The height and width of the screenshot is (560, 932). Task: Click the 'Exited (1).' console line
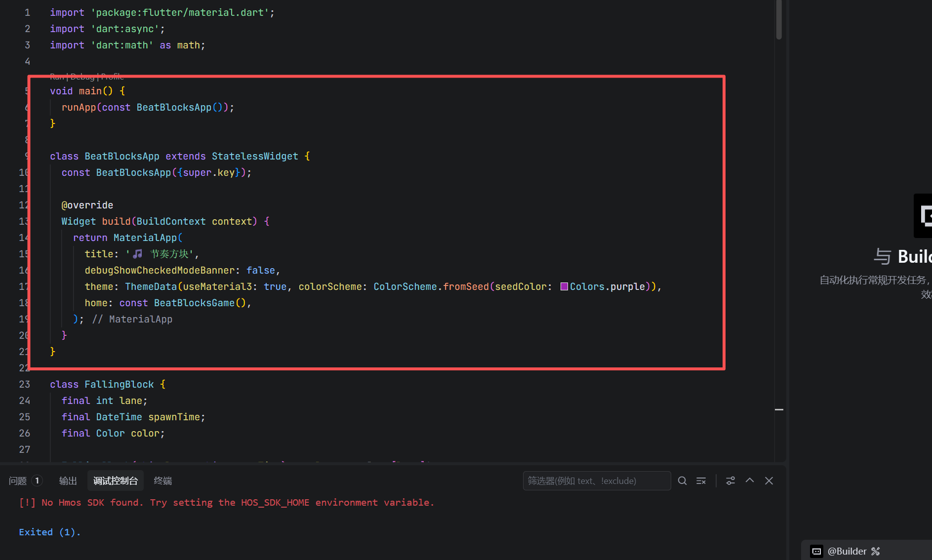pyautogui.click(x=50, y=532)
